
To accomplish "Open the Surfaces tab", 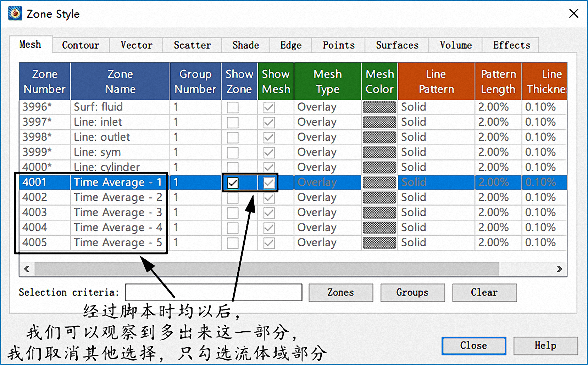I will [x=397, y=45].
